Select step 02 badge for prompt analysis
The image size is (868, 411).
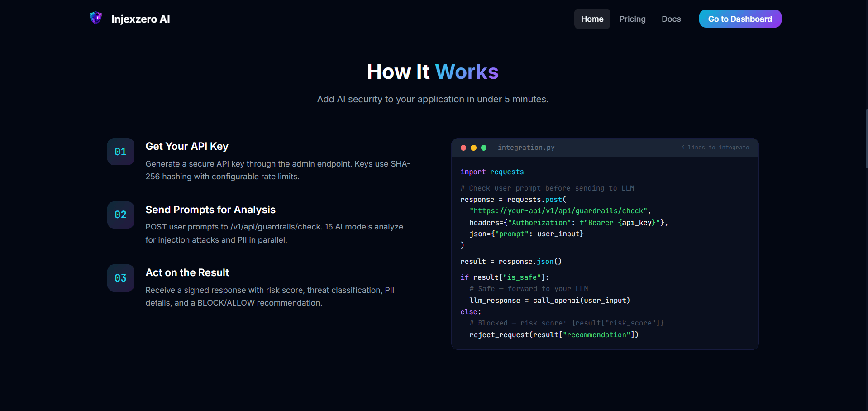coord(120,215)
